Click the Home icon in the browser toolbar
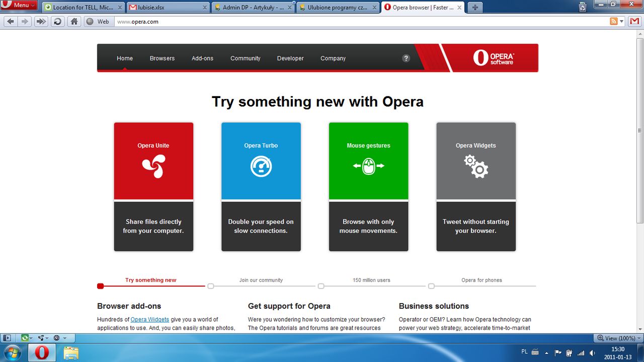644x362 pixels. 73,21
